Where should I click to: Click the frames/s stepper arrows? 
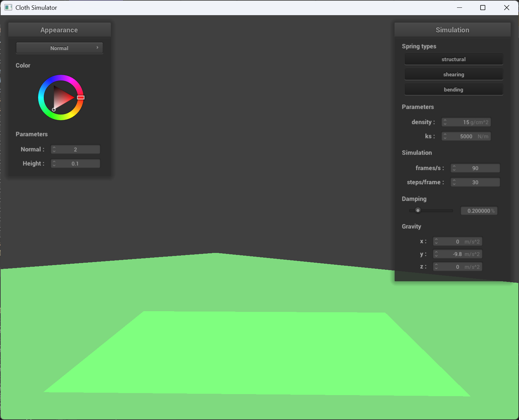[454, 168]
